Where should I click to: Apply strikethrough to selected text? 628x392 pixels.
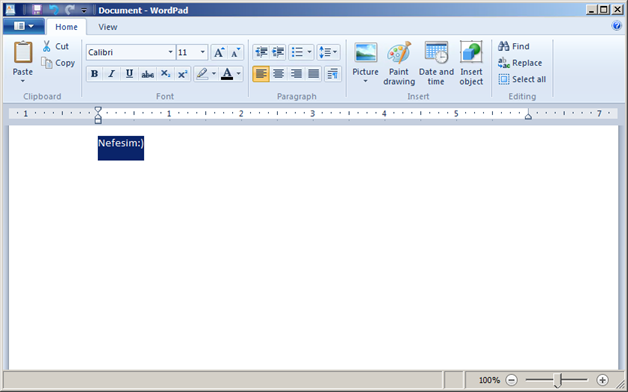[x=147, y=74]
